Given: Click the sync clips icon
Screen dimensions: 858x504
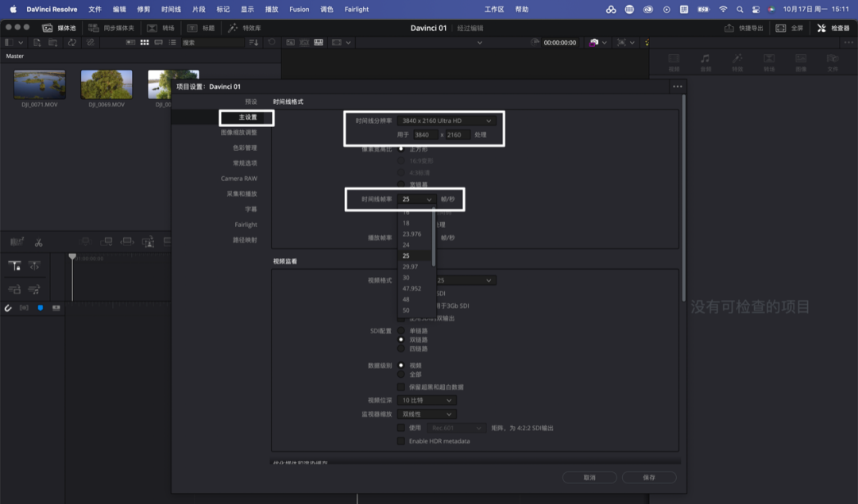Looking at the screenshot, I should (71, 42).
